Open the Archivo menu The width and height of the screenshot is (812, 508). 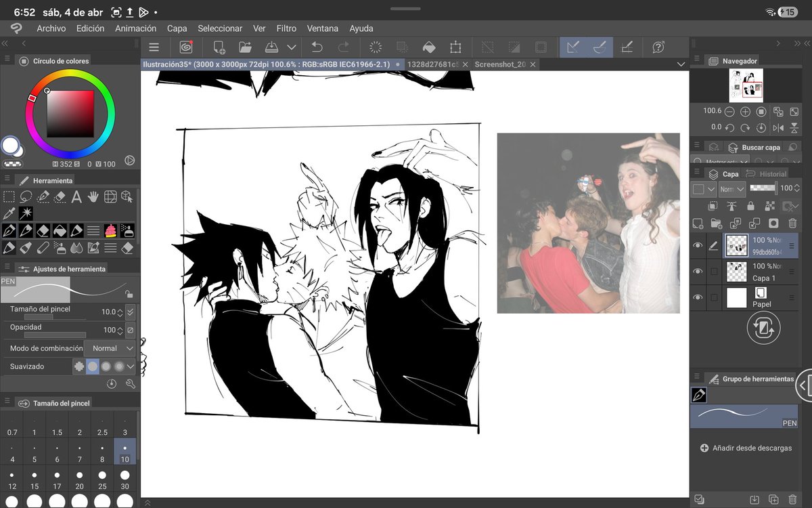[x=51, y=28]
